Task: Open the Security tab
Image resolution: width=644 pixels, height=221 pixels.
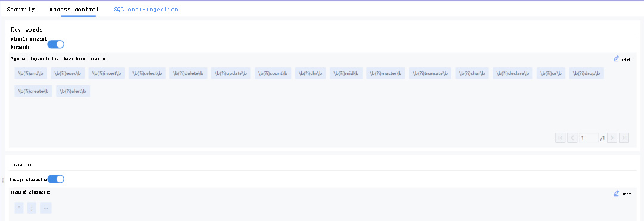Action: point(20,9)
